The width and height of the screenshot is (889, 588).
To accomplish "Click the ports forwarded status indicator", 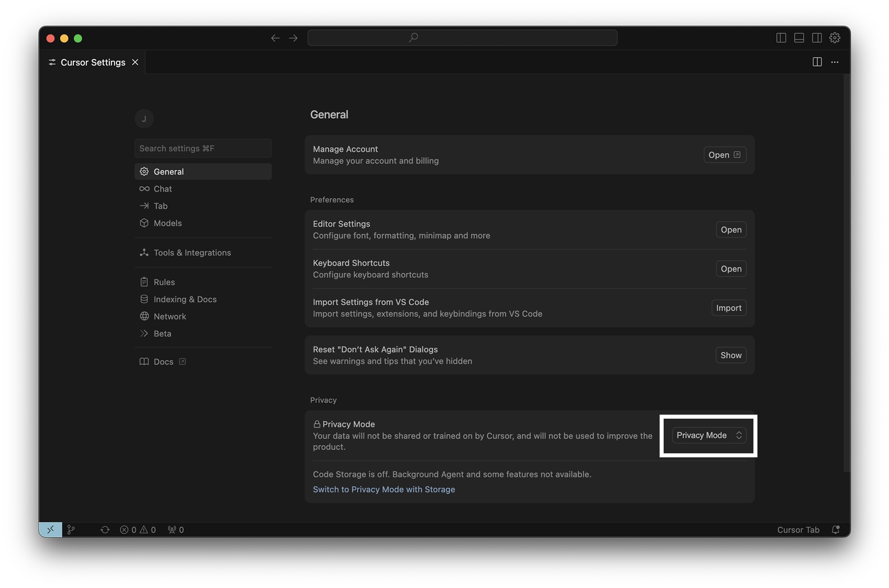I will [176, 529].
